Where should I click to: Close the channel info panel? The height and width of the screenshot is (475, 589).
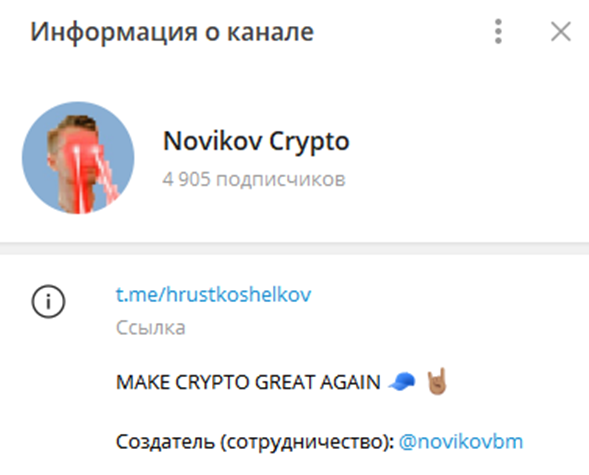coord(560,32)
